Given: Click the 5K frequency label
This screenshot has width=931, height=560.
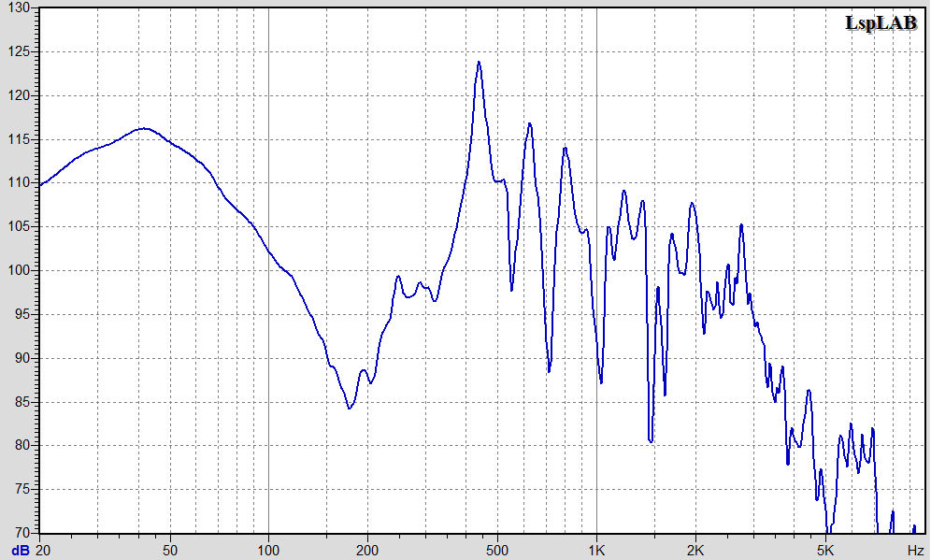Looking at the screenshot, I should [825, 551].
